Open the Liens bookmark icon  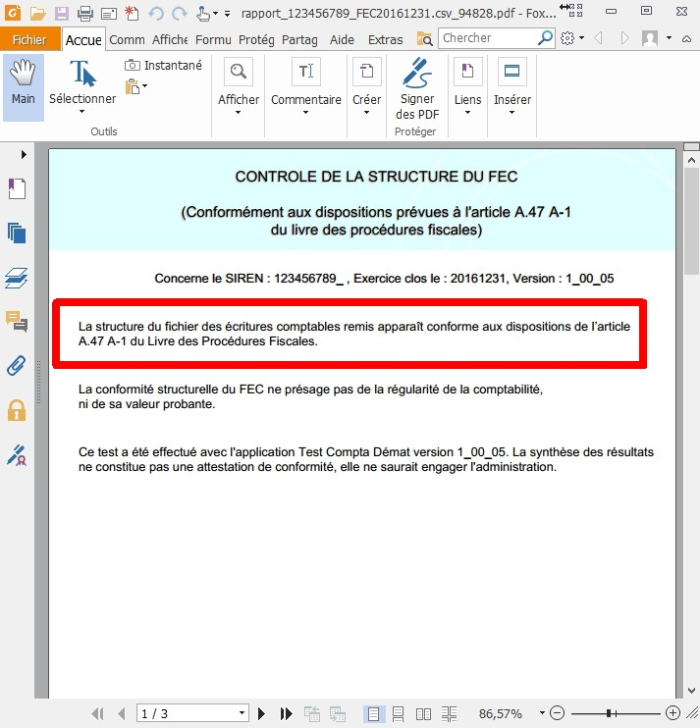tap(467, 72)
